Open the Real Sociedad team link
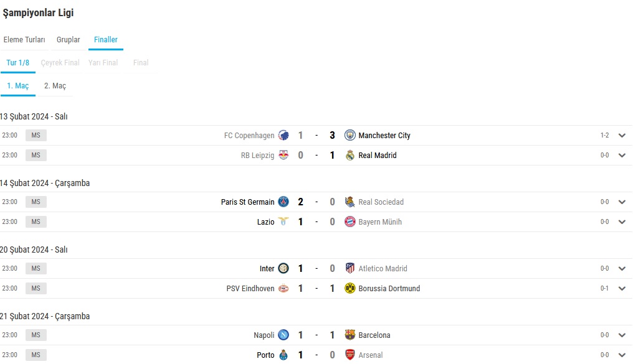 381,202
